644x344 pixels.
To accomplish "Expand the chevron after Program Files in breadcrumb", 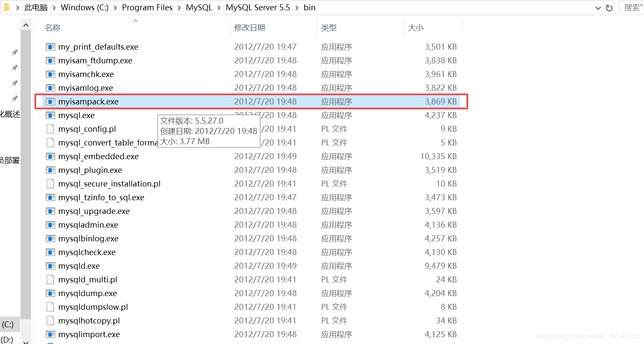I will click(179, 8).
